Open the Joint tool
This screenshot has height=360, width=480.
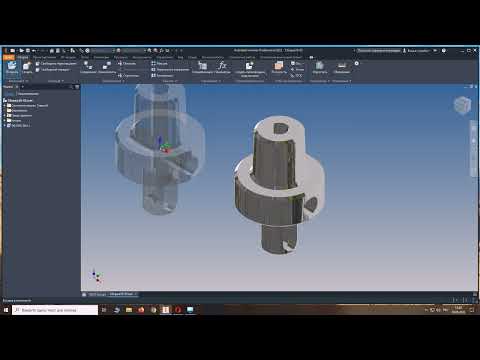[88, 67]
